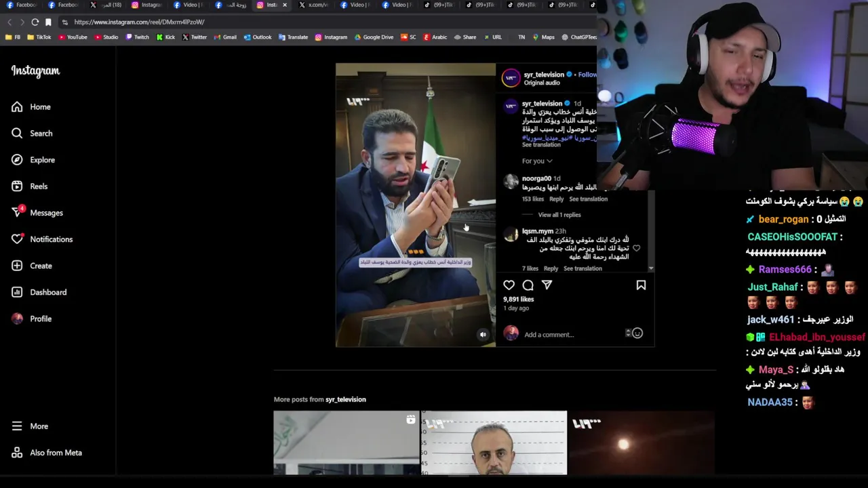This screenshot has width=868, height=488.
Task: Open syr_television link in More posts
Action: pos(346,399)
